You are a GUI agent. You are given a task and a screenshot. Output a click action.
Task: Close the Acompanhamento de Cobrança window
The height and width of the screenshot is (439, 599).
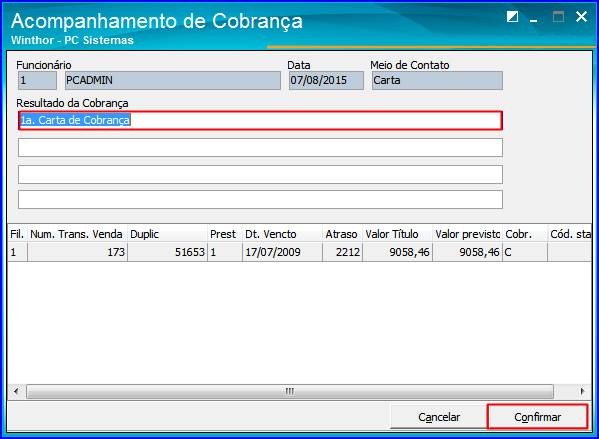pos(581,16)
